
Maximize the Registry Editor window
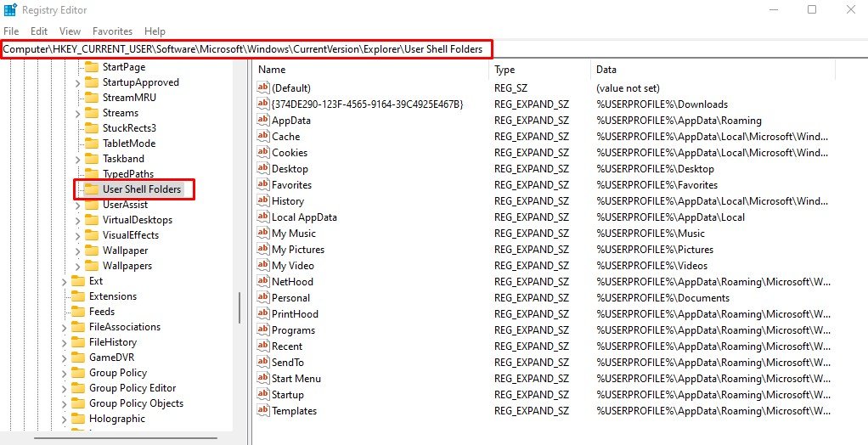point(812,9)
